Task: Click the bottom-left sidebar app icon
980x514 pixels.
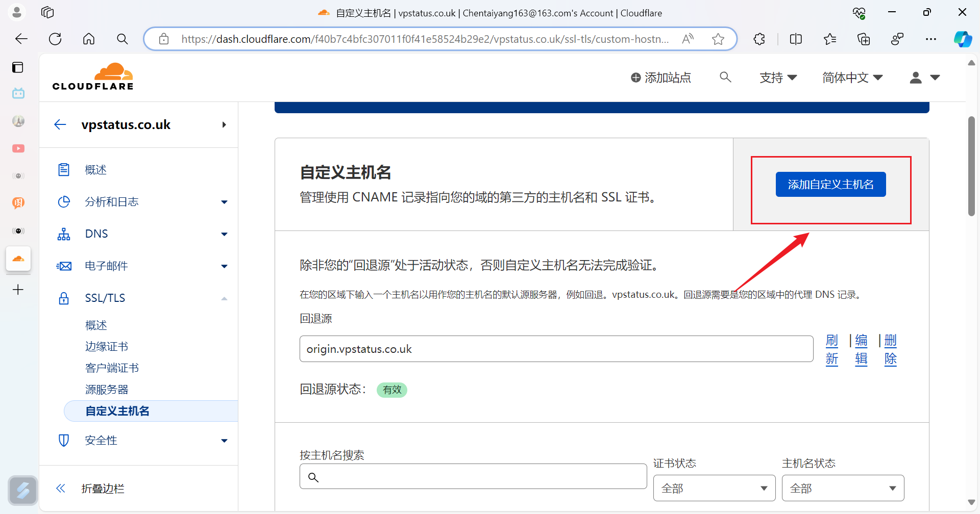Action: coord(23,490)
